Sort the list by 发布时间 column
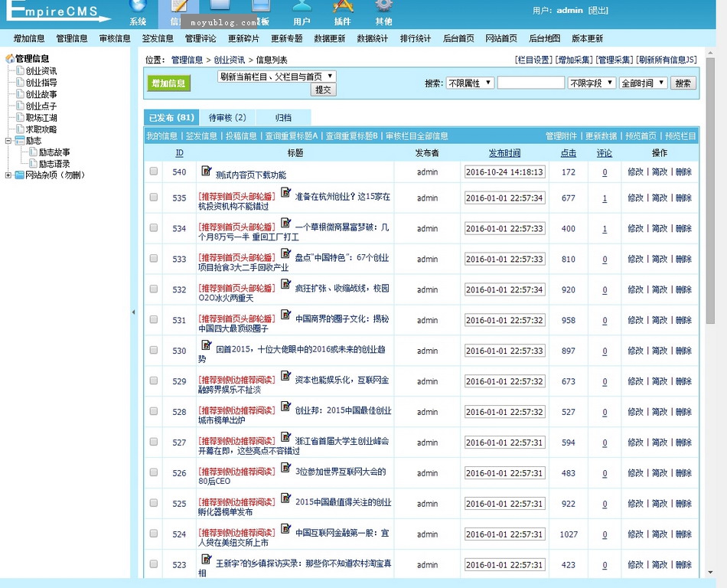The width and height of the screenshot is (727, 588). (504, 153)
